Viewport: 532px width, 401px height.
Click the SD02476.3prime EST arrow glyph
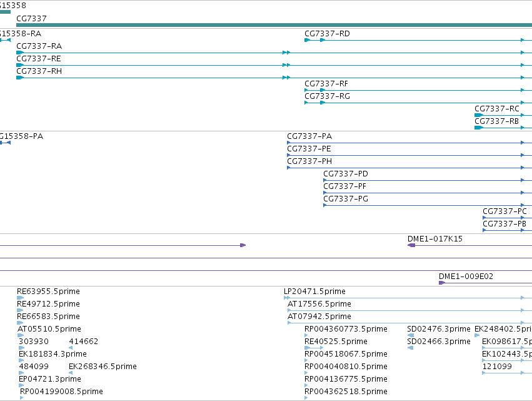pos(410,335)
